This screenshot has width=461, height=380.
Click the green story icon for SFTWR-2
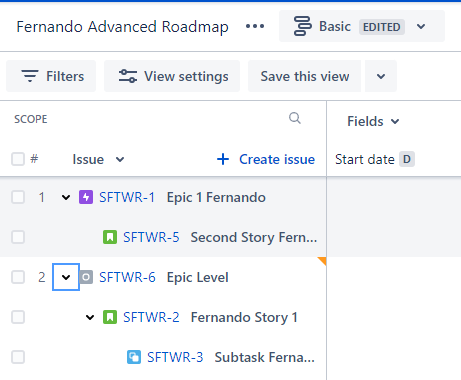coord(110,317)
